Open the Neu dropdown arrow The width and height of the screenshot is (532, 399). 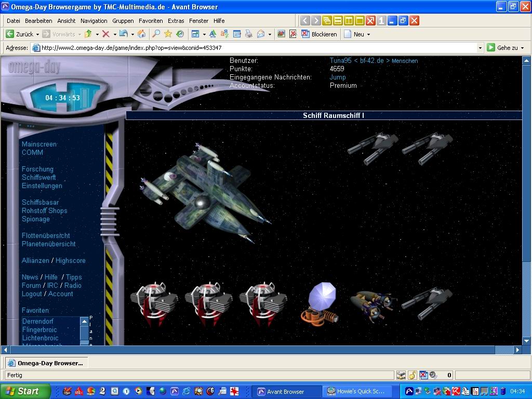coord(368,34)
